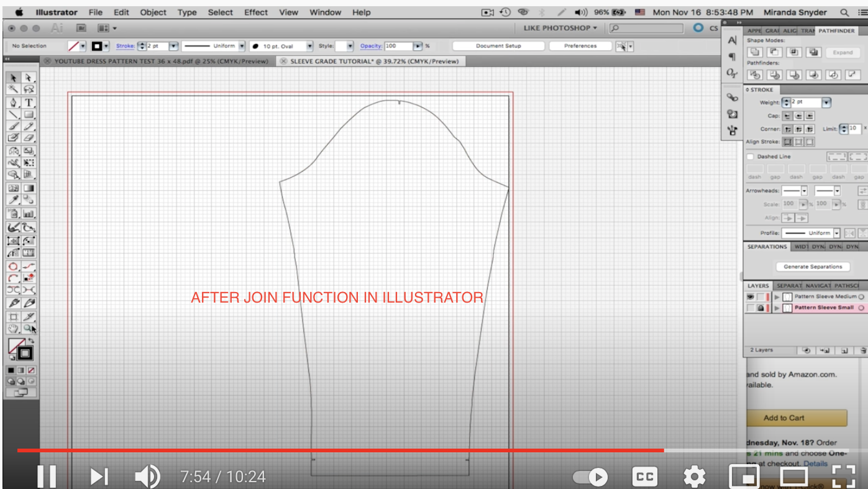This screenshot has width=868, height=489.
Task: Select the LAYERS panel tab
Action: pyautogui.click(x=758, y=286)
